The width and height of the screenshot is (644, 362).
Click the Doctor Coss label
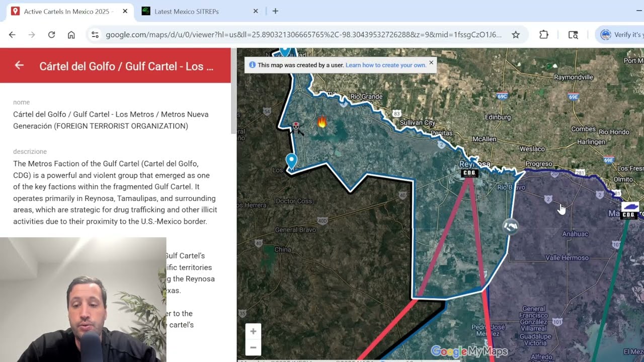point(294,201)
